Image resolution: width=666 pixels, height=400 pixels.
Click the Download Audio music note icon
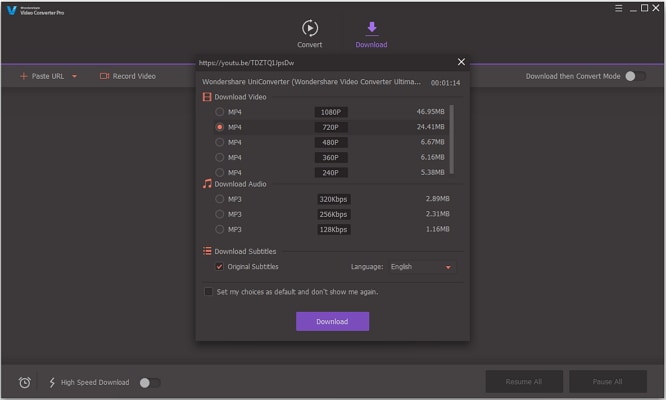click(x=207, y=184)
